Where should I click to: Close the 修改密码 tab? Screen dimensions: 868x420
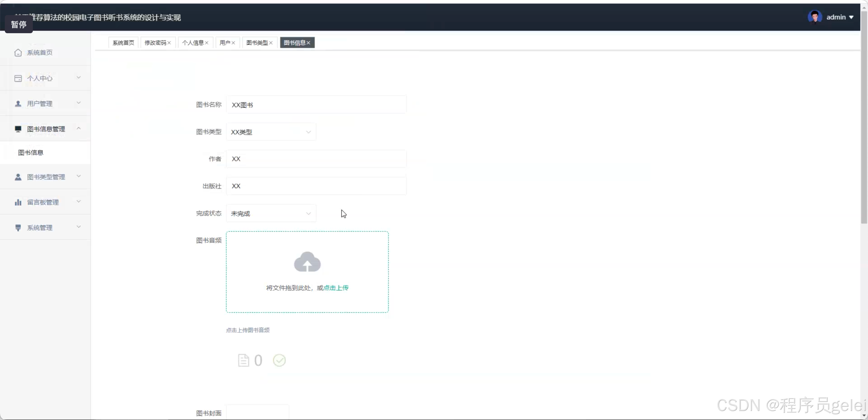169,43
